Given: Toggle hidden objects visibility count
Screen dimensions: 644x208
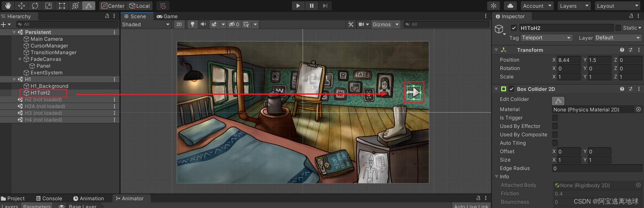Looking at the screenshot, I should pyautogui.click(x=234, y=24).
